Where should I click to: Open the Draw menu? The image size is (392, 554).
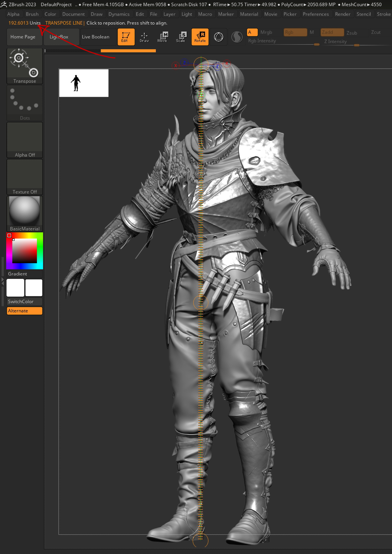tap(97, 14)
